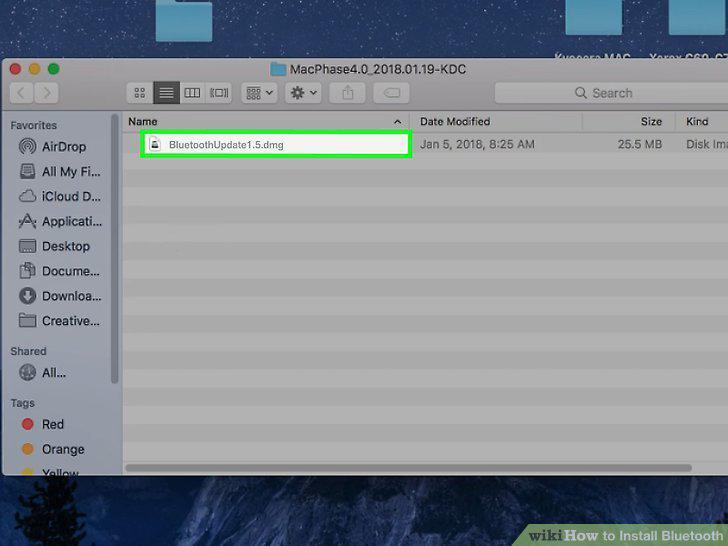Click the dmg file's disk image icon
728x546 pixels.
click(155, 144)
